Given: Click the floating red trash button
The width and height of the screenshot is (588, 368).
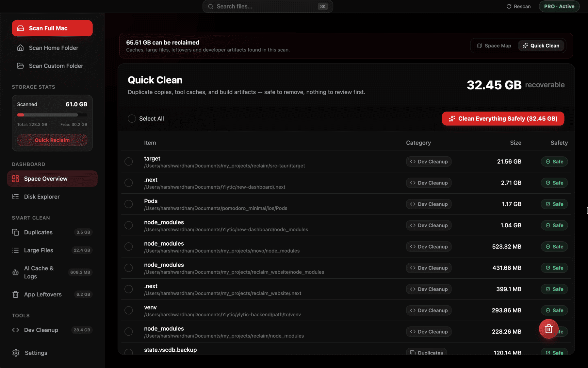Looking at the screenshot, I should [x=548, y=329].
